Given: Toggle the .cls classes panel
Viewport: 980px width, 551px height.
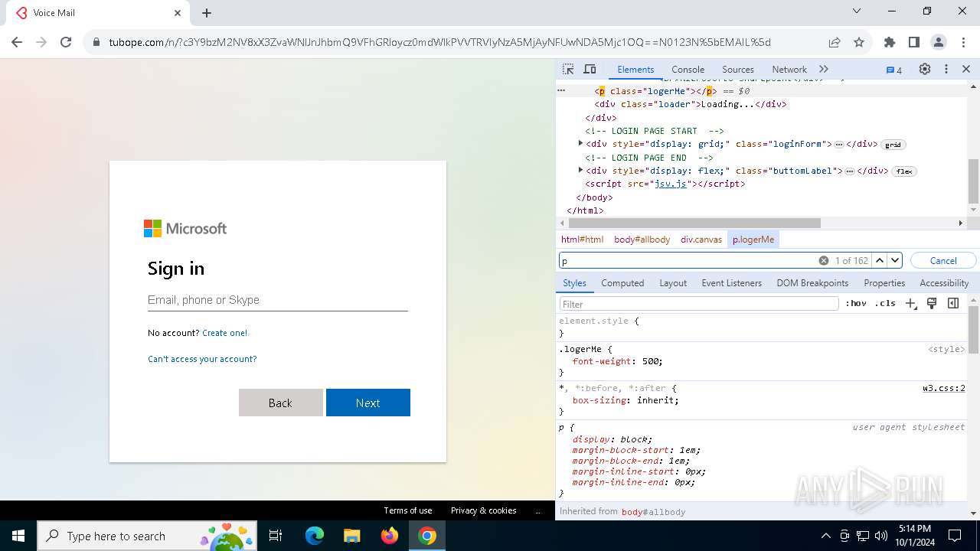Looking at the screenshot, I should (885, 304).
